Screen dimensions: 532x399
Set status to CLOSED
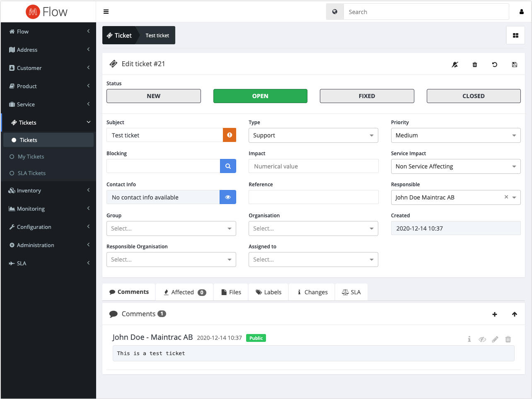(x=473, y=96)
